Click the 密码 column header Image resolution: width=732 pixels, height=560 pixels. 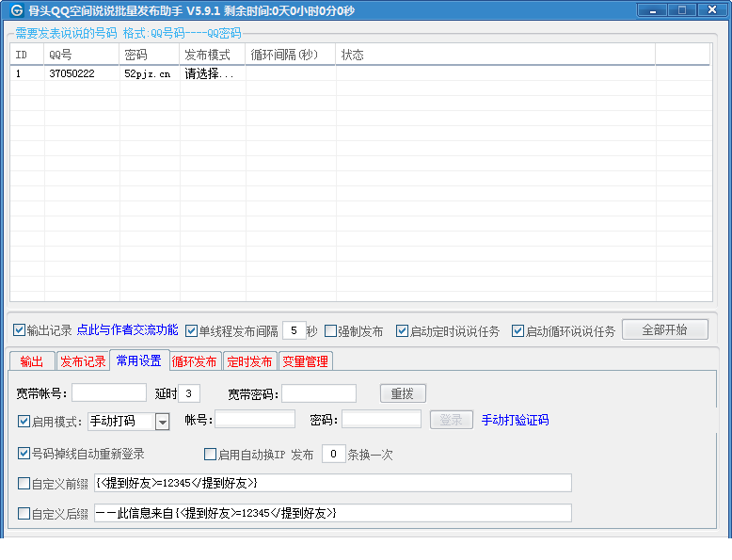pyautogui.click(x=150, y=55)
